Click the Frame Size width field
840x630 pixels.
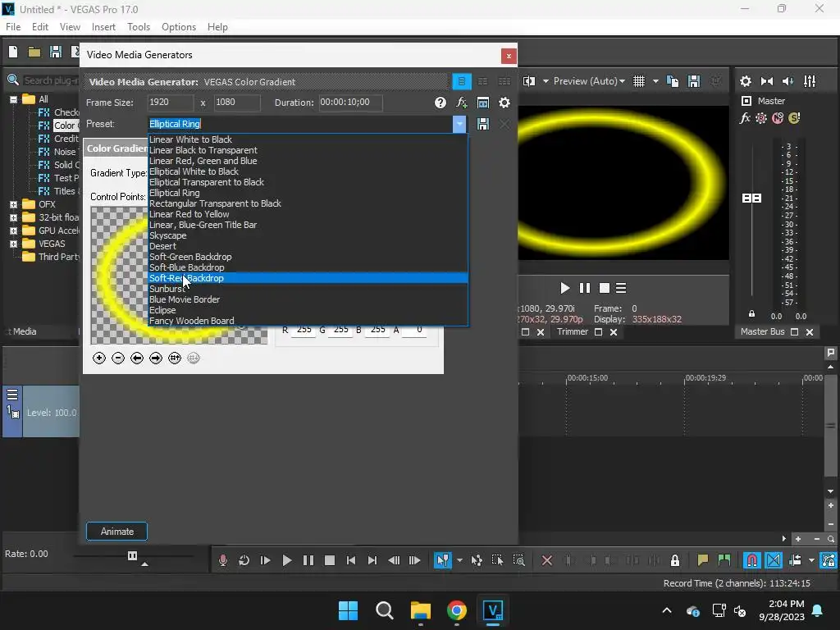point(171,103)
